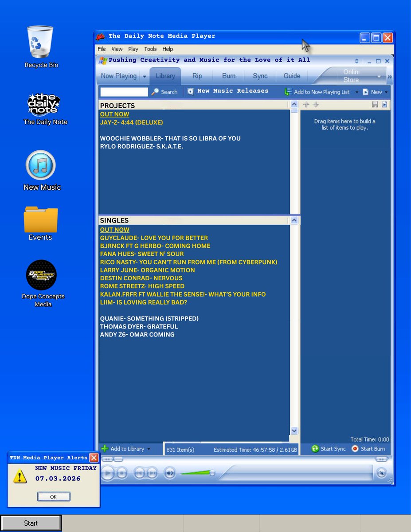
Task: Click the warning icon in alert dialog
Action: [x=20, y=477]
